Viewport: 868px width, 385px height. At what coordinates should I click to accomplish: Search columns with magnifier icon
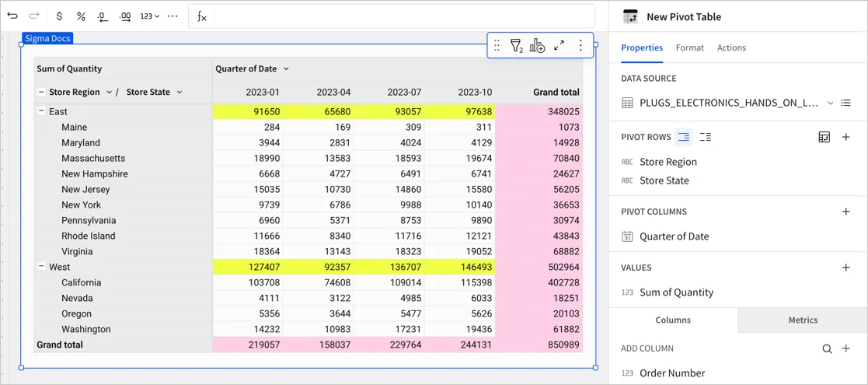(x=827, y=348)
